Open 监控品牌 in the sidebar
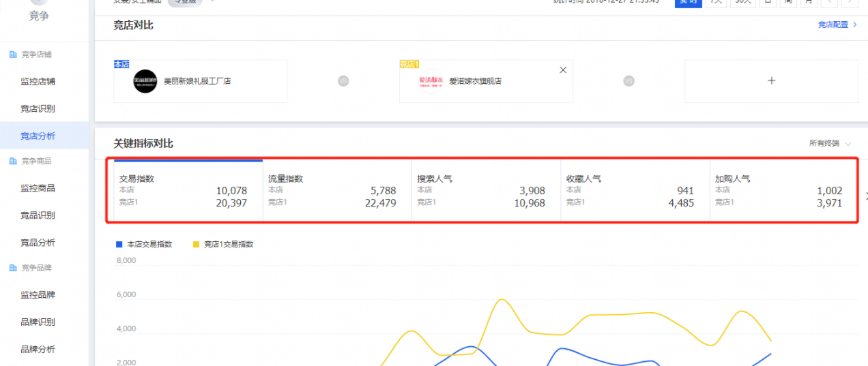 (x=38, y=295)
